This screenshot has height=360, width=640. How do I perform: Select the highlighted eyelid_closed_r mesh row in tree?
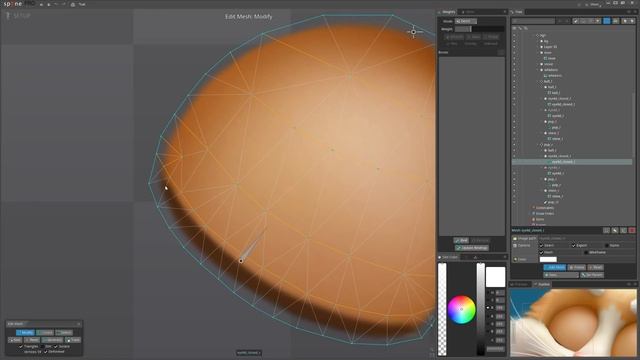click(572, 162)
